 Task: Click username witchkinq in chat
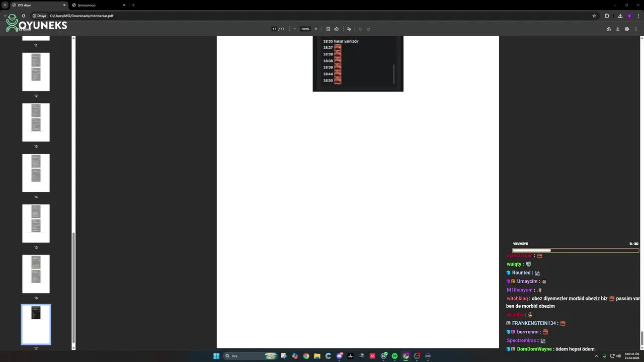pos(517,299)
